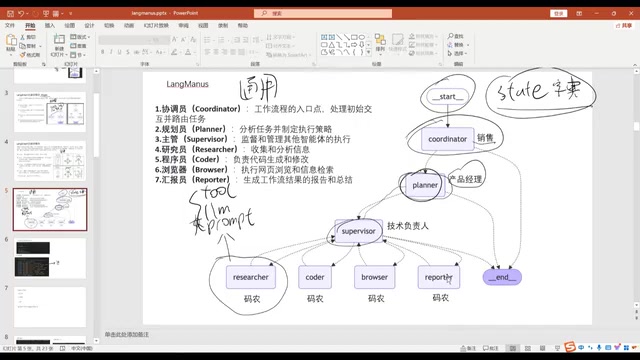Click the Share button
Image resolution: width=640 pixels, height=360 pixels.
624,25
